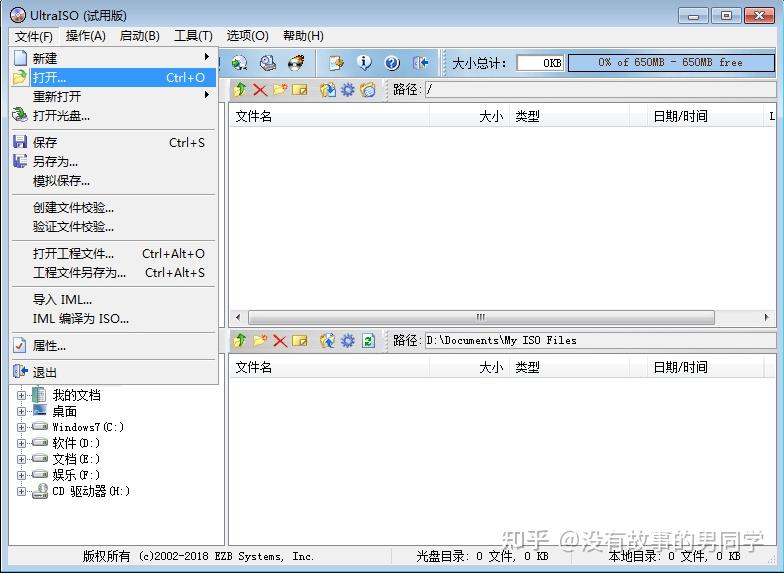This screenshot has height=573, width=784.
Task: Click the image path field showing /
Action: [x=600, y=90]
